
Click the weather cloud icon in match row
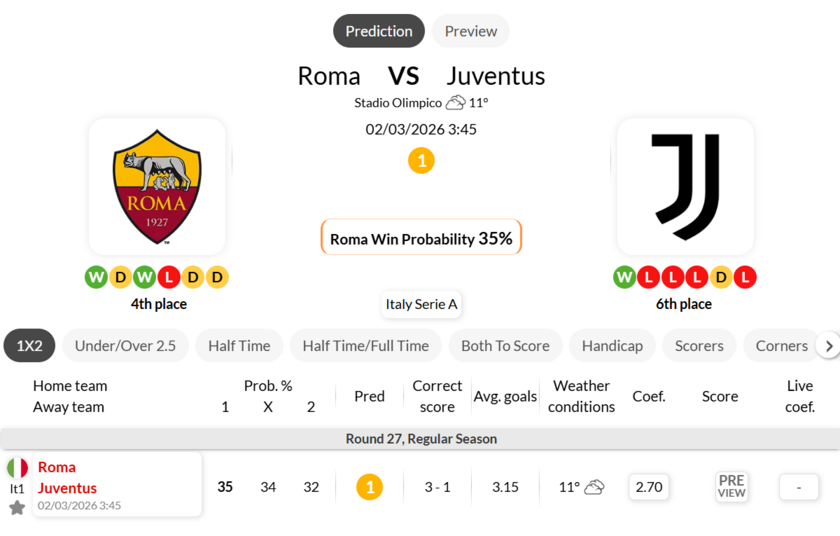594,487
